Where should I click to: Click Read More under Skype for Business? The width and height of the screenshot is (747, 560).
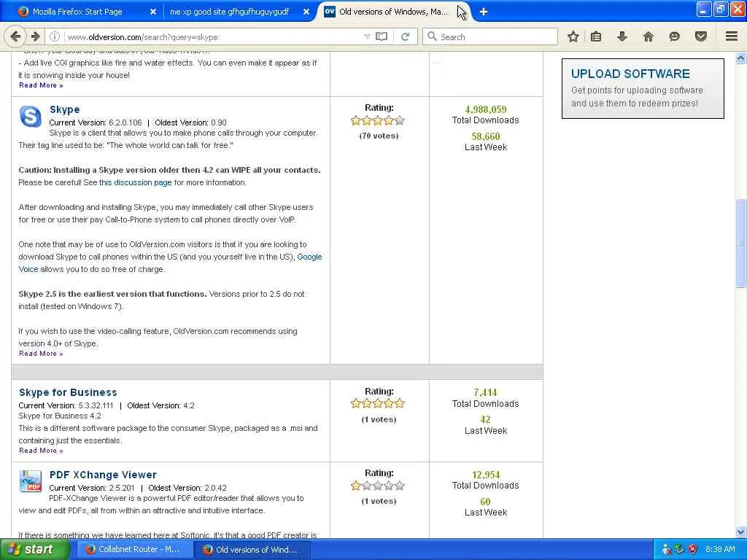coord(41,451)
